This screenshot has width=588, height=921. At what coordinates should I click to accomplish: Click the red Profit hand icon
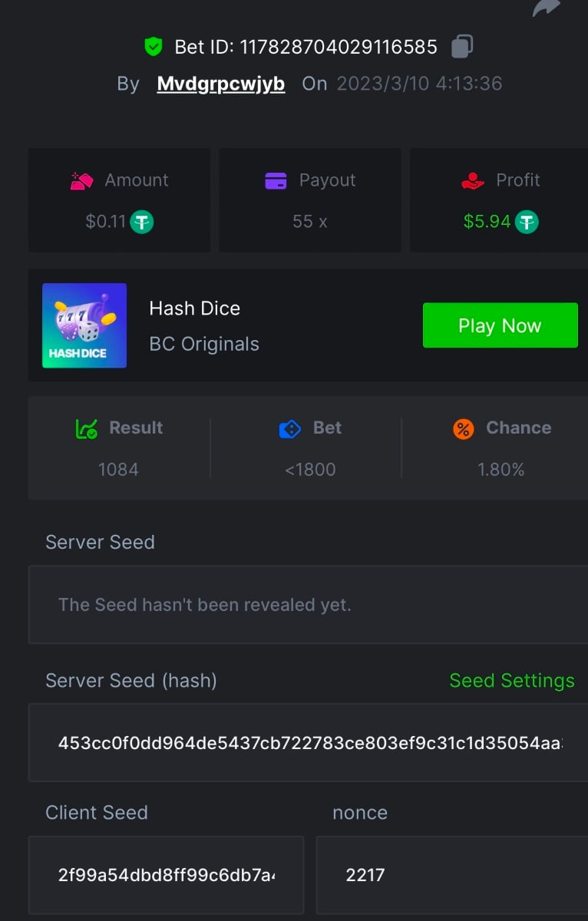tap(473, 180)
